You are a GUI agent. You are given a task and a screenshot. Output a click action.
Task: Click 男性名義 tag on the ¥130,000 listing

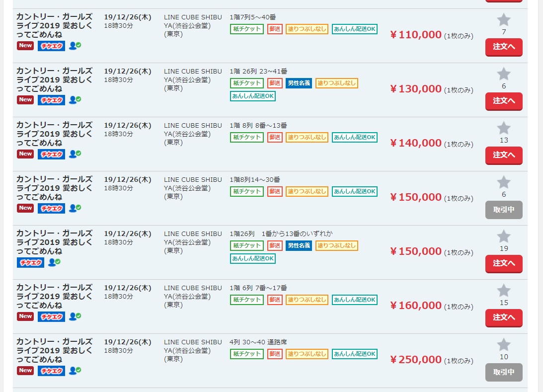(299, 83)
